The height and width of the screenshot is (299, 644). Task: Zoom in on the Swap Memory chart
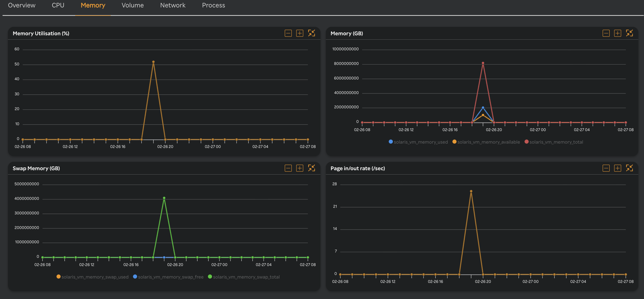299,168
